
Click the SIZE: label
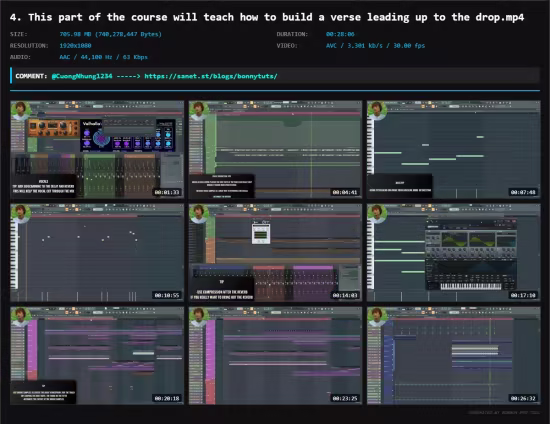pos(19,34)
